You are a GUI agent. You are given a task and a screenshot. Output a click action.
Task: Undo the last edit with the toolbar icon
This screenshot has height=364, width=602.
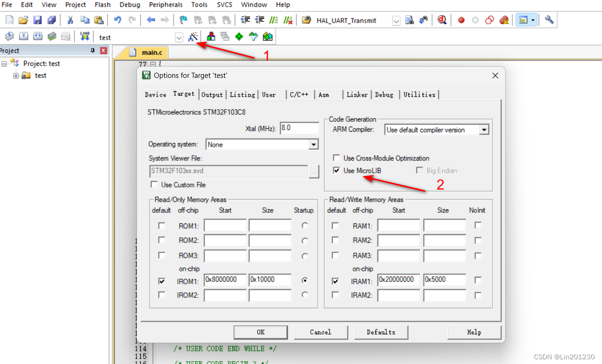[118, 20]
